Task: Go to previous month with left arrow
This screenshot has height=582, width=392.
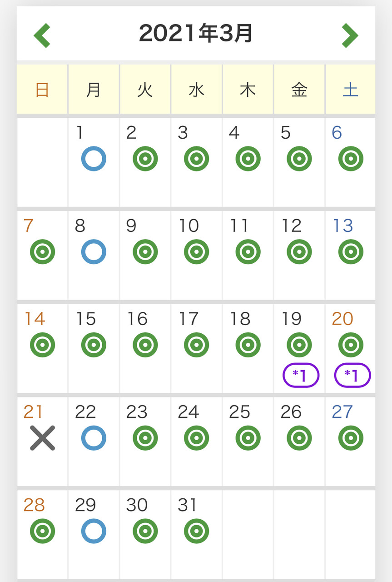Action: [x=42, y=35]
